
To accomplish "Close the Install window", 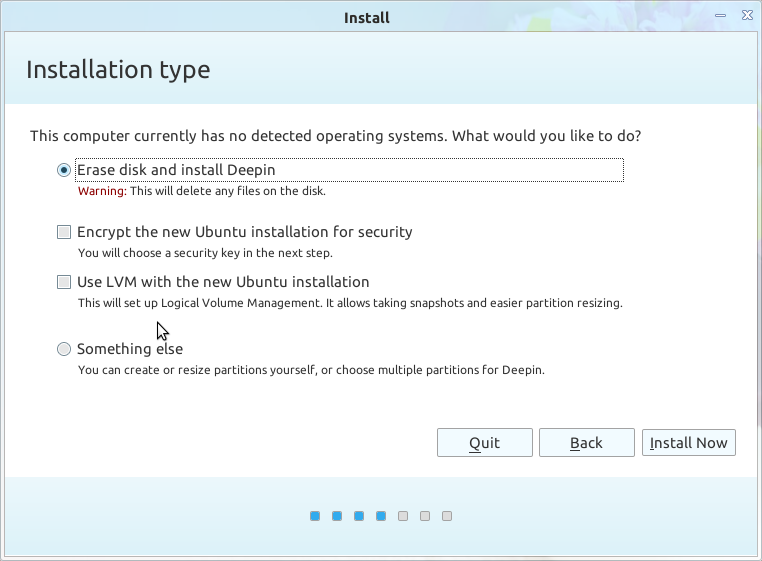I will point(747,15).
